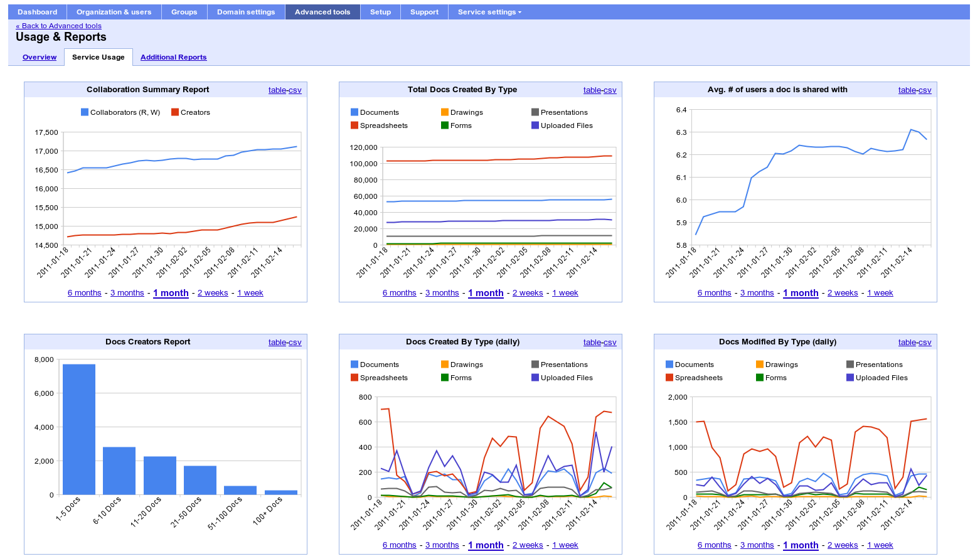Select 2 weeks range for Avg users shared chart
Screen dimensions: 980x559
click(843, 293)
